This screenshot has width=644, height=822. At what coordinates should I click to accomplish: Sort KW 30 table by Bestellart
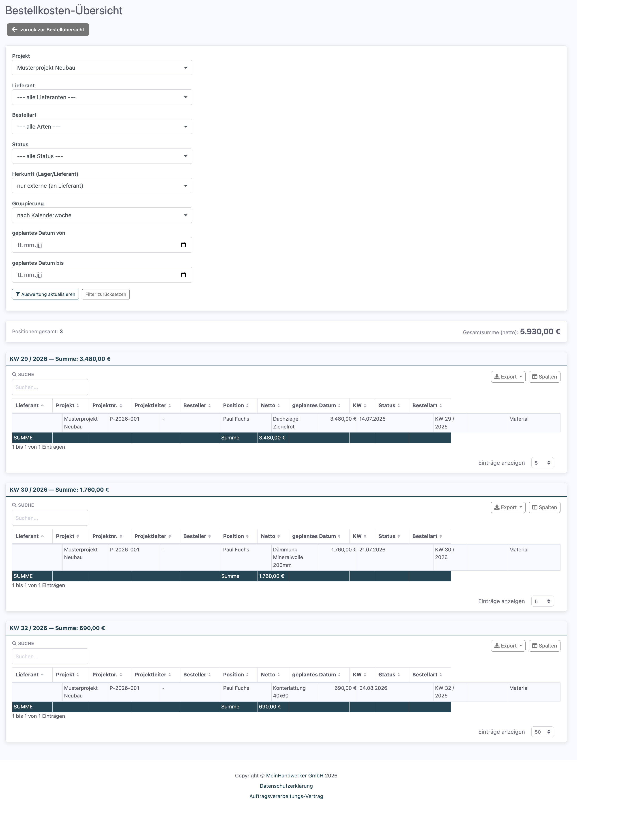coord(430,536)
